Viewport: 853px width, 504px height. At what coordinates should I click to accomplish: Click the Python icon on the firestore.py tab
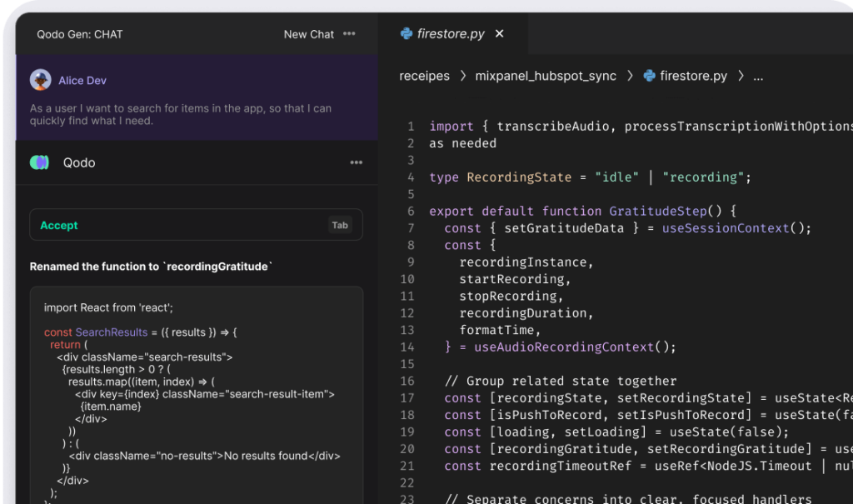[407, 33]
